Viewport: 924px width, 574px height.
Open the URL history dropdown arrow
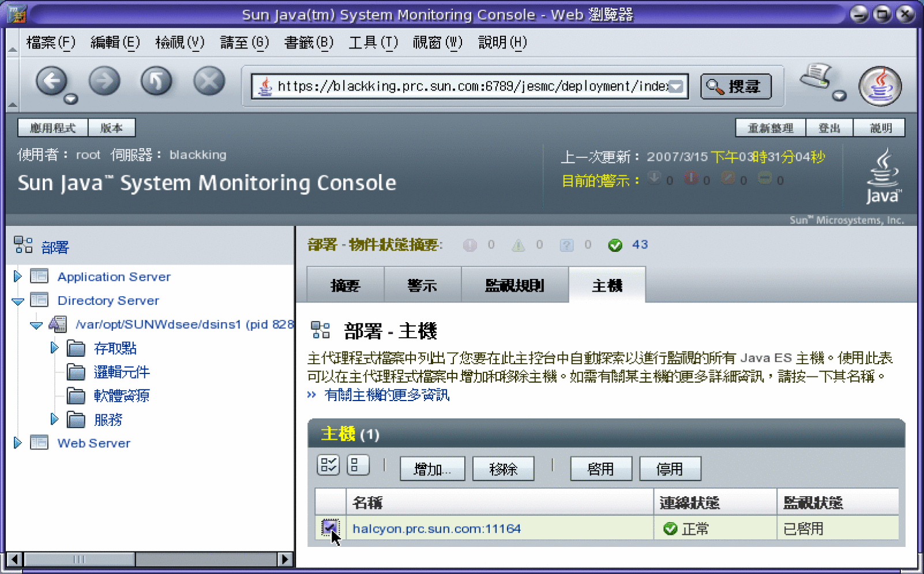[x=676, y=86]
